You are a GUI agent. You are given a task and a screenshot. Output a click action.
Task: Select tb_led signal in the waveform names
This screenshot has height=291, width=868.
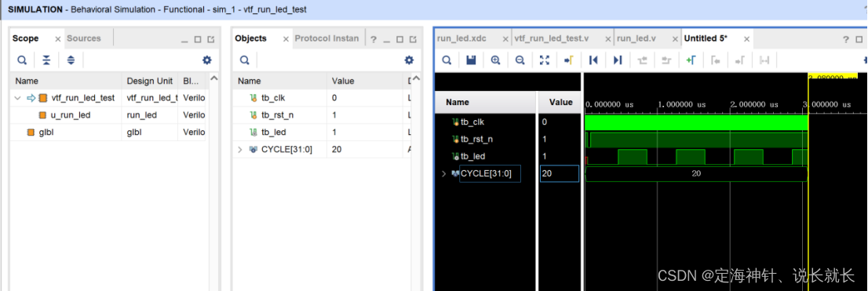[472, 156]
